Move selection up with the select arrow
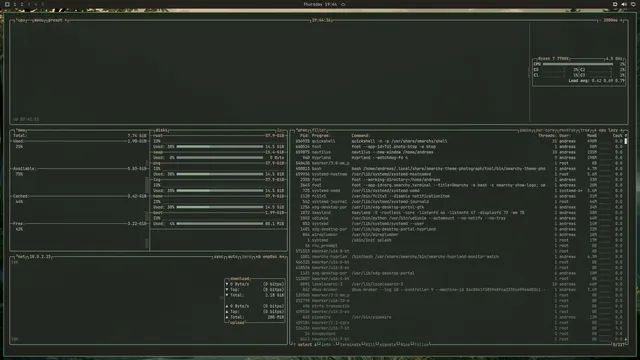 tap(294, 345)
